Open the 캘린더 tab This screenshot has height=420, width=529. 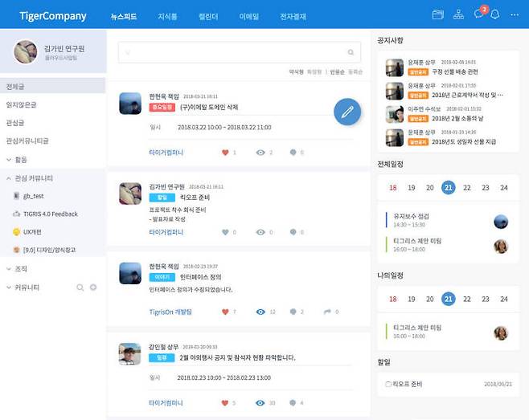[x=208, y=16]
